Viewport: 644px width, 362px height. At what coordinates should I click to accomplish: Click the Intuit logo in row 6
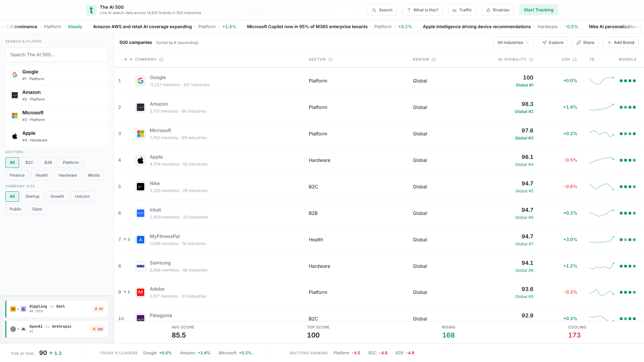click(x=141, y=213)
